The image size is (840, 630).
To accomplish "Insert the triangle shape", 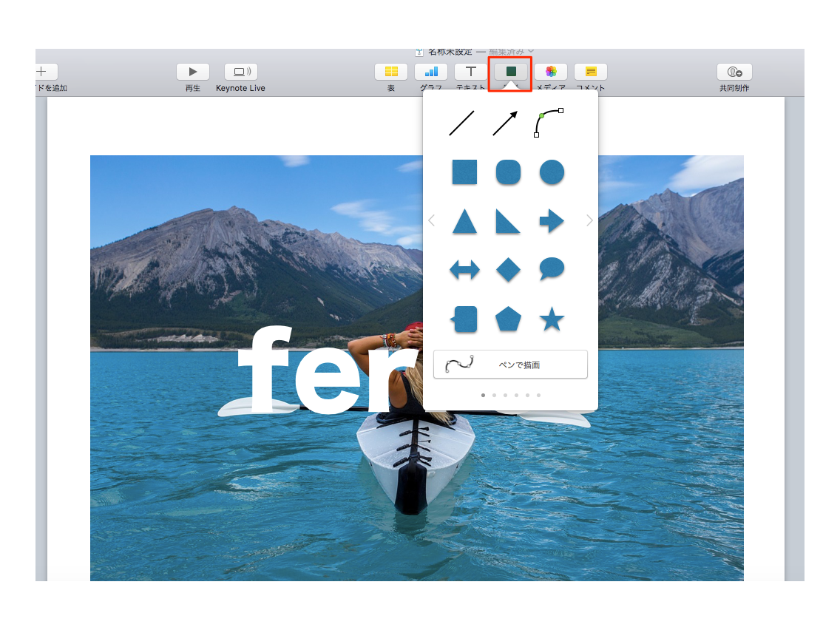I will 464,220.
